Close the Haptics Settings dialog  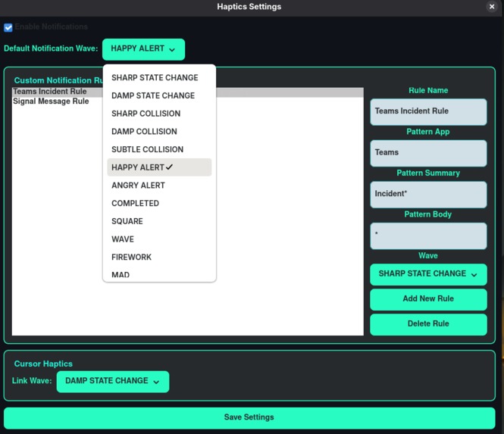tap(491, 6)
